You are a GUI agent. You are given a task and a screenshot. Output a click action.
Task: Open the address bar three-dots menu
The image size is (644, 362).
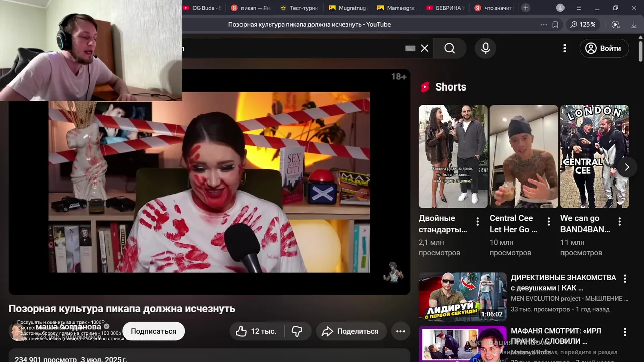point(543,24)
